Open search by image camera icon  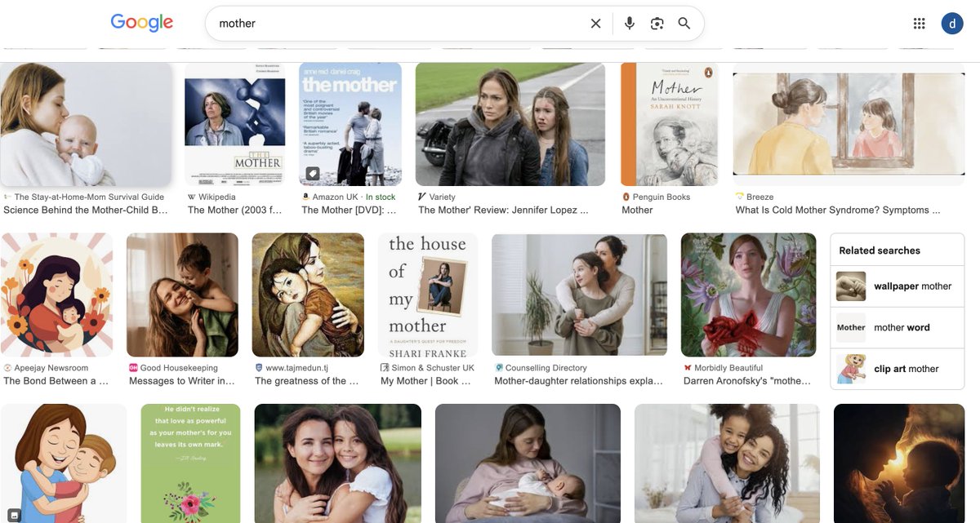coord(657,24)
